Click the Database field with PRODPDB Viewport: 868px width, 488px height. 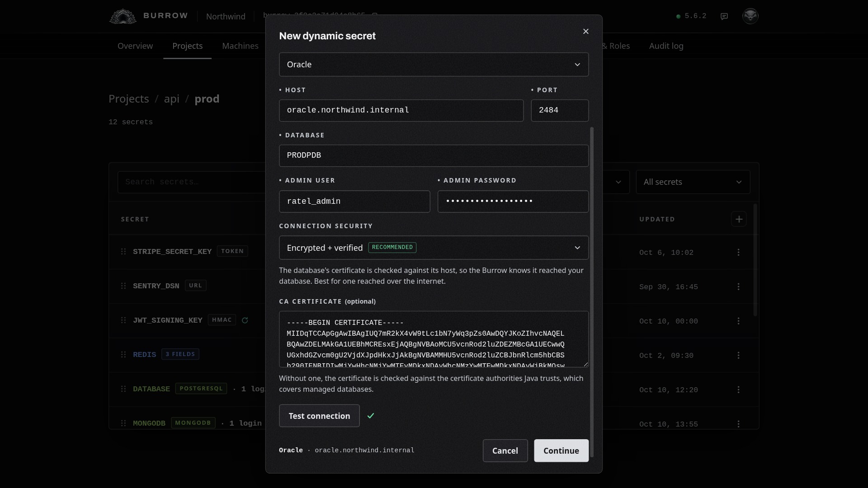tap(434, 155)
